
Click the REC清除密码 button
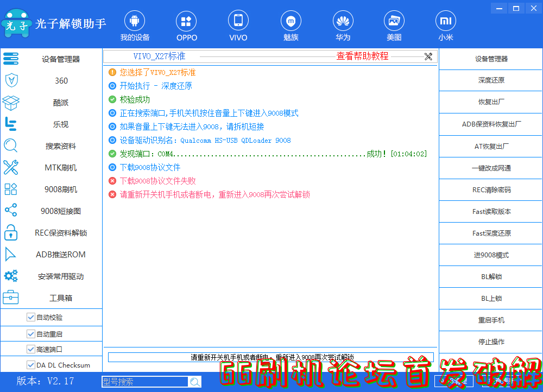(491, 190)
